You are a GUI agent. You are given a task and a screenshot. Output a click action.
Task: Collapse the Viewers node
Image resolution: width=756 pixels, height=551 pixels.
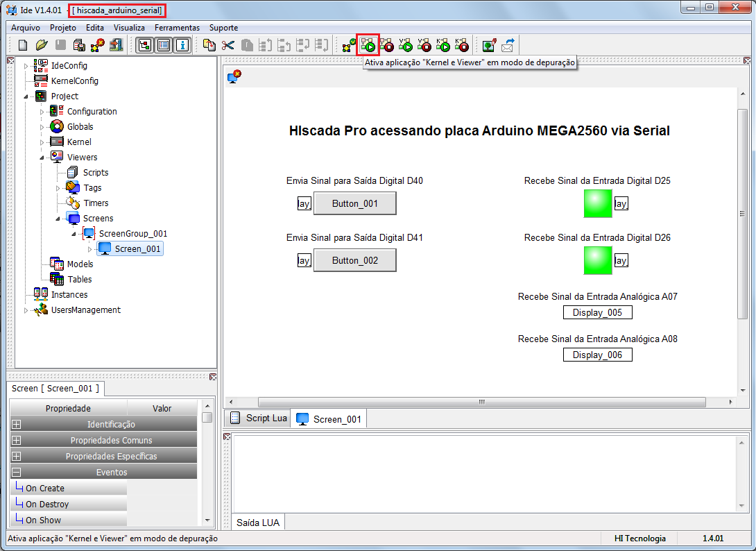[x=42, y=158]
